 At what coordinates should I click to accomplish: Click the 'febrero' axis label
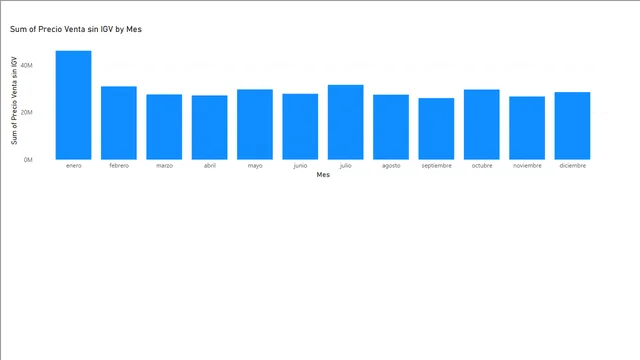[119, 165]
